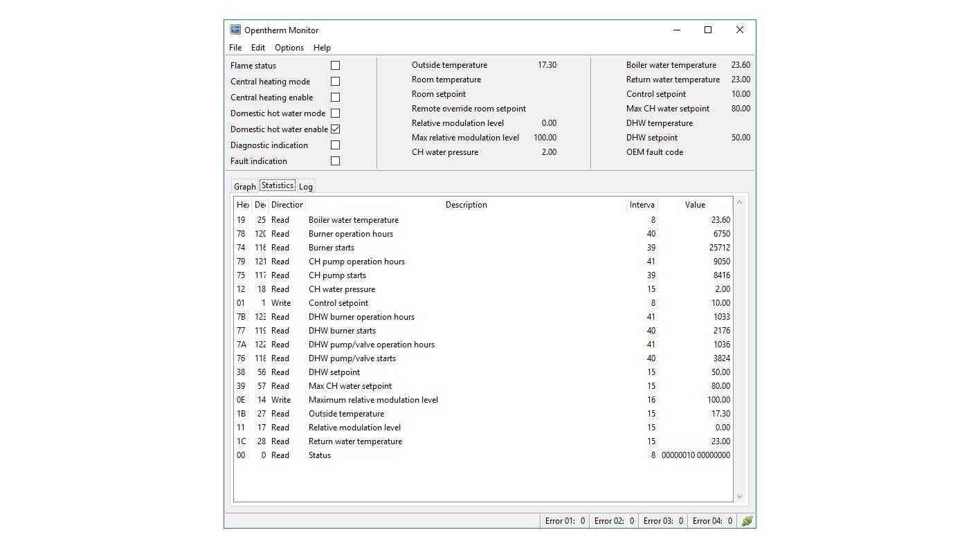Select the CH pump operation hours row

(483, 262)
